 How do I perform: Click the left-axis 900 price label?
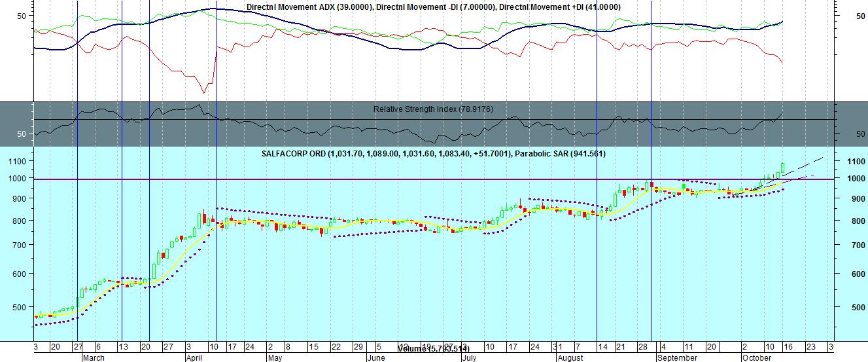click(x=20, y=198)
